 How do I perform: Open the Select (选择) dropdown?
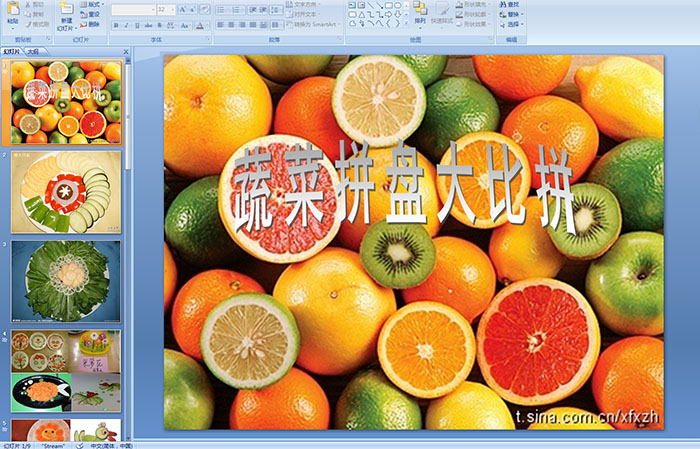(x=512, y=24)
